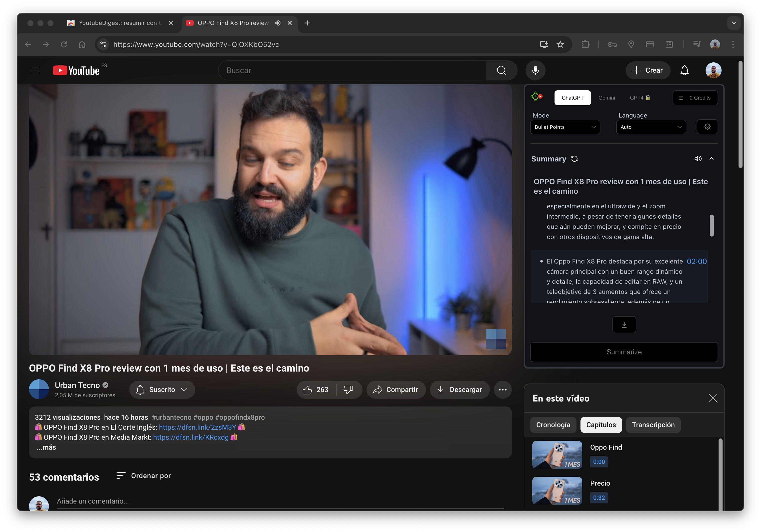Screen dimensions: 761x532
Task: Switch to the Capítulos tab
Action: pos(601,425)
